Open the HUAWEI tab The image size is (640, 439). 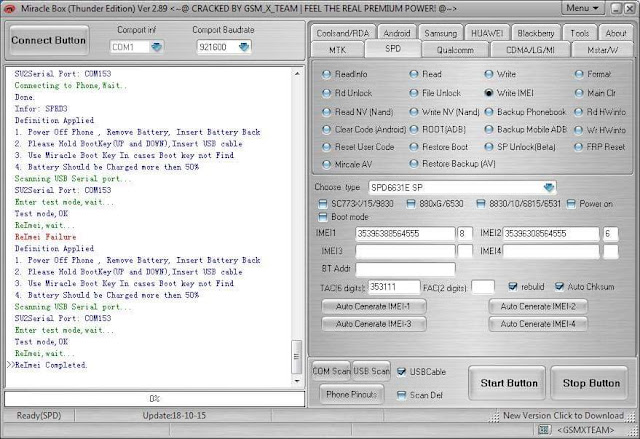[487, 33]
